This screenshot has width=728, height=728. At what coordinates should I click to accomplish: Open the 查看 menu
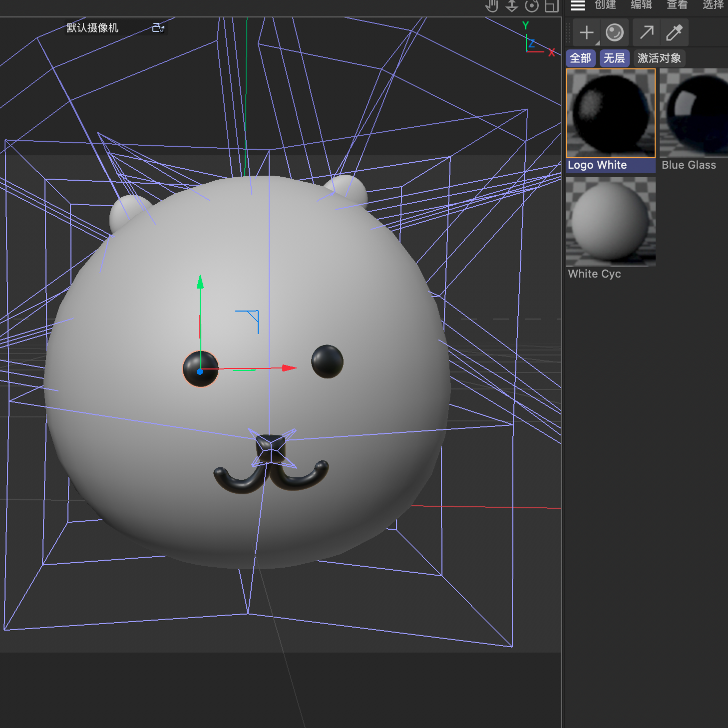pyautogui.click(x=677, y=5)
